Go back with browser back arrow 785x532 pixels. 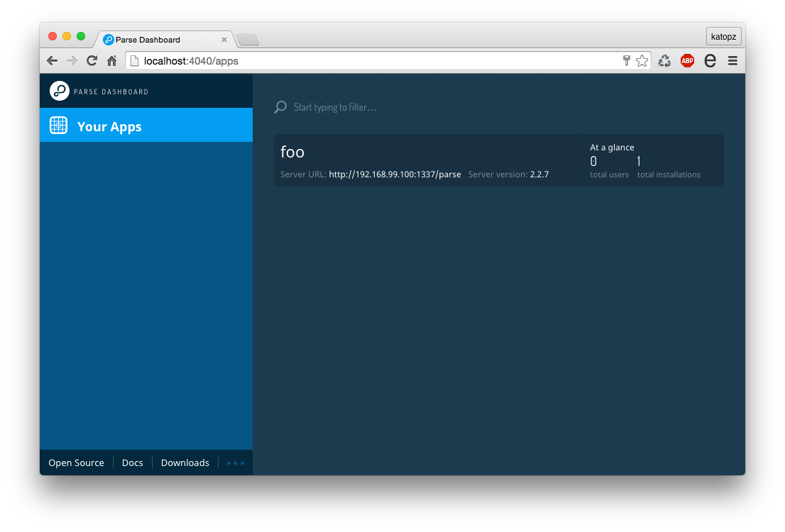tap(52, 61)
